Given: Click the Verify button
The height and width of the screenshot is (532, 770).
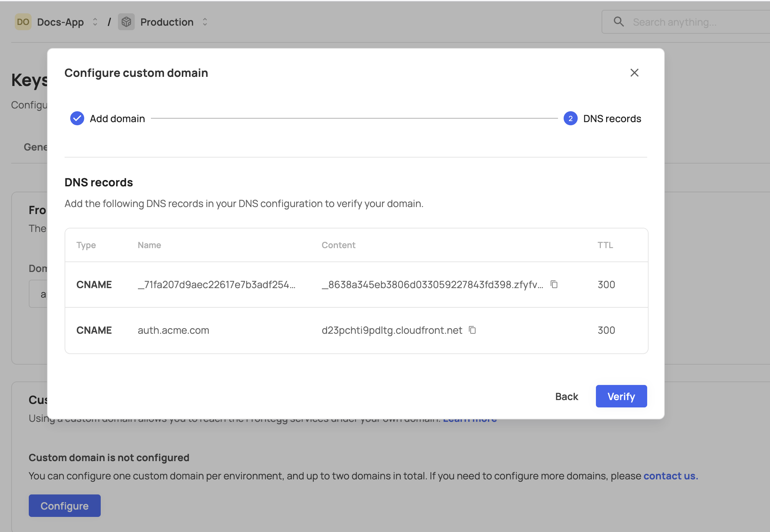Looking at the screenshot, I should click(621, 396).
